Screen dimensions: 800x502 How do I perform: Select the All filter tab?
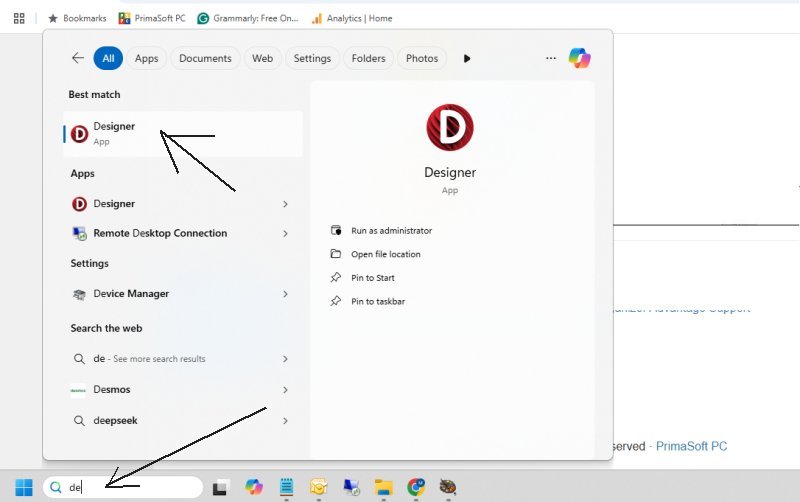point(108,58)
